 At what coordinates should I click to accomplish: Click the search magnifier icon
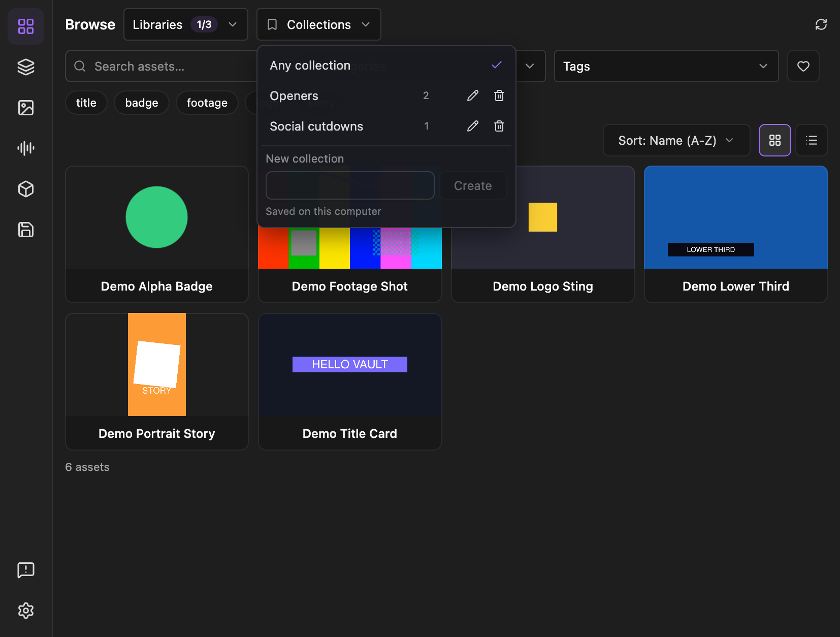pos(80,66)
